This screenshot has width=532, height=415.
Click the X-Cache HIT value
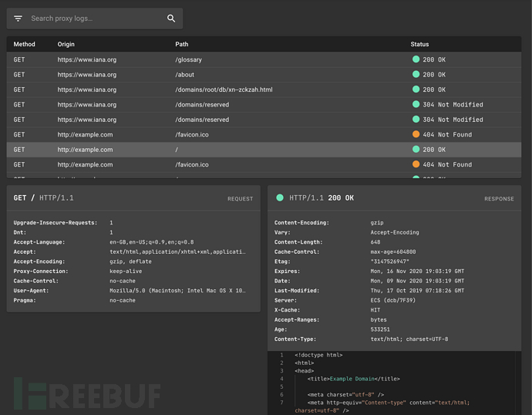pyautogui.click(x=375, y=310)
